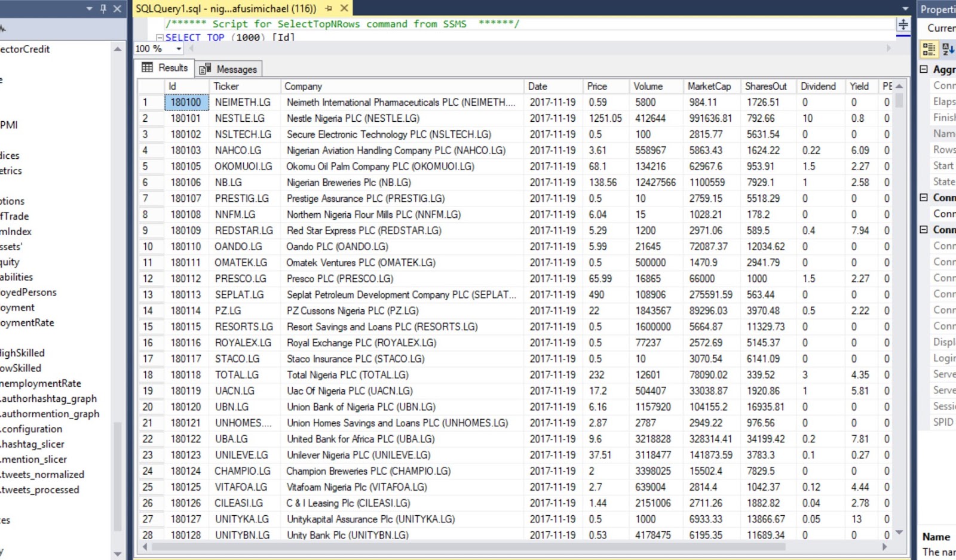Click the Messages tab icon
956x560 pixels.
click(204, 69)
